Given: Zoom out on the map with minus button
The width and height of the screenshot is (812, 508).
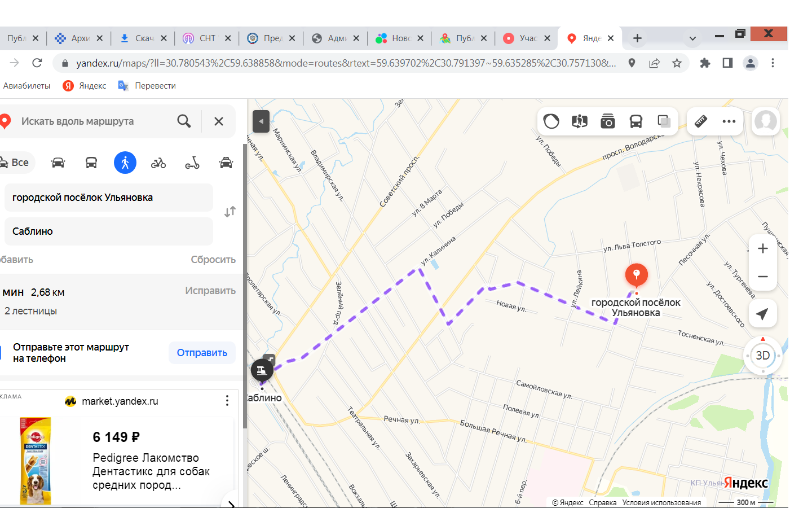Looking at the screenshot, I should pos(763,277).
